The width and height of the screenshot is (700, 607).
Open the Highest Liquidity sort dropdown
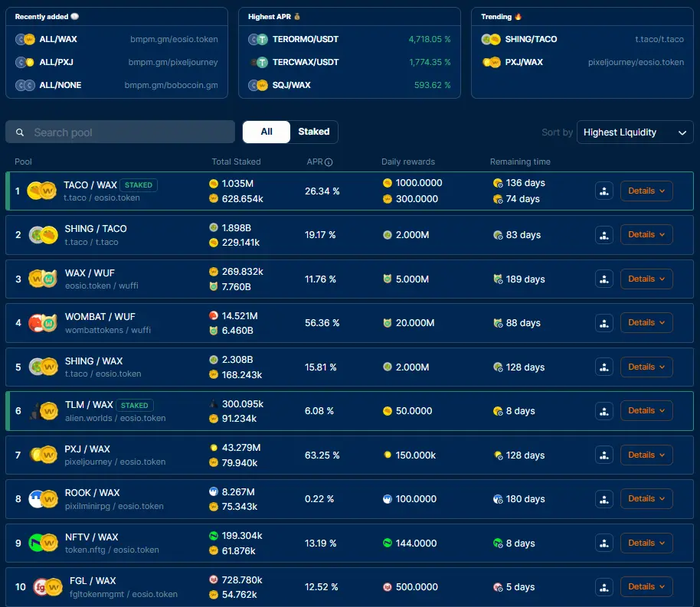(635, 132)
